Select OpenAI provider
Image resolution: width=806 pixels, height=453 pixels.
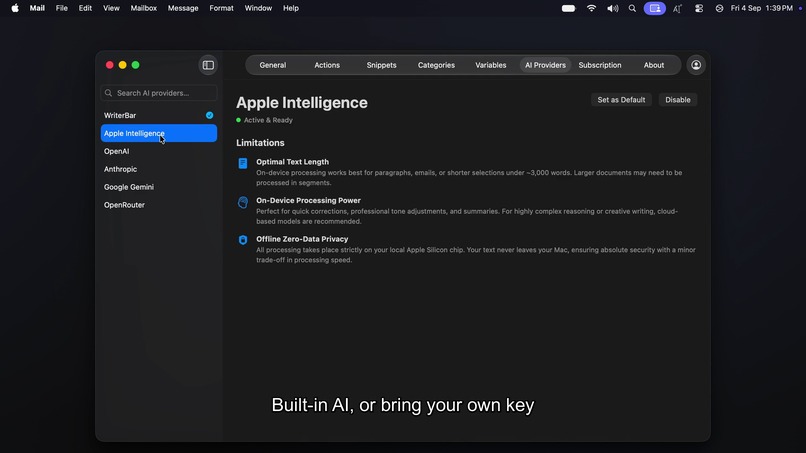[x=159, y=151]
